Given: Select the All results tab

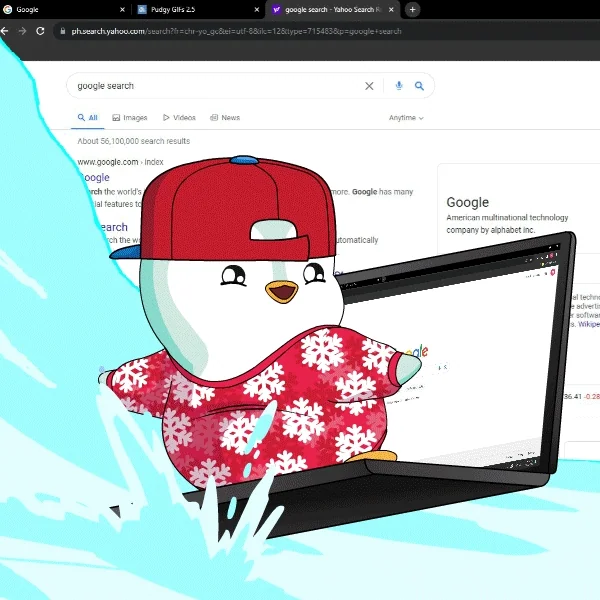Looking at the screenshot, I should pyautogui.click(x=88, y=117).
